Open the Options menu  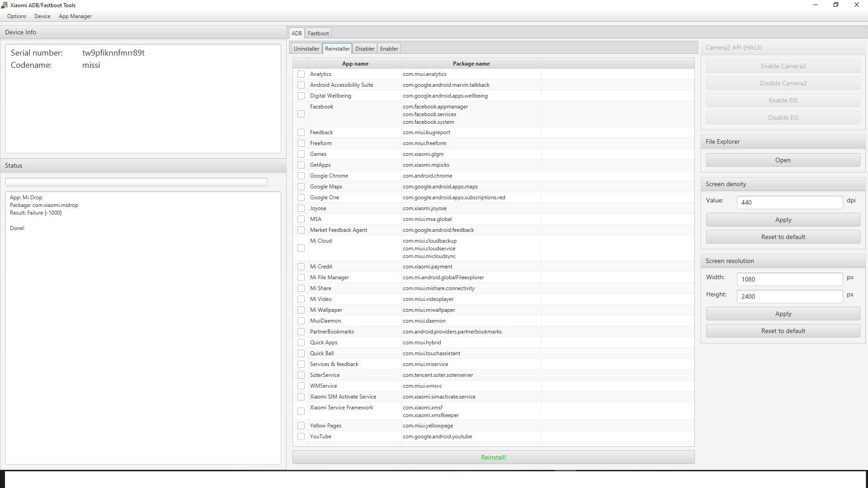pos(17,16)
